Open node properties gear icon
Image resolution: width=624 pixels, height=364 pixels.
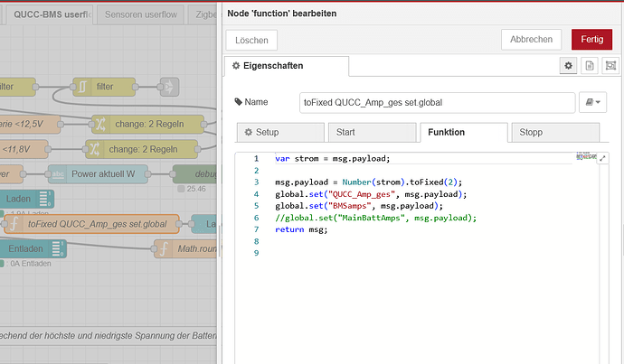(569, 66)
